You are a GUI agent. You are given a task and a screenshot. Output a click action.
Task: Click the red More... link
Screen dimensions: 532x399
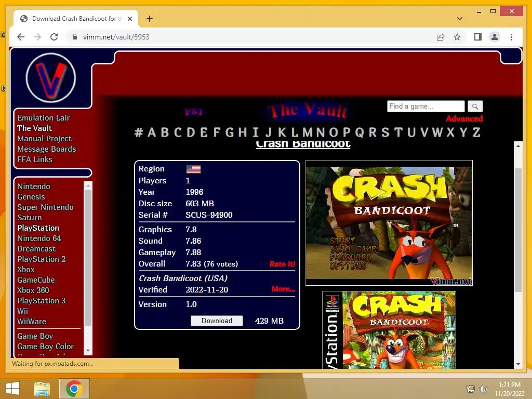pos(283,289)
